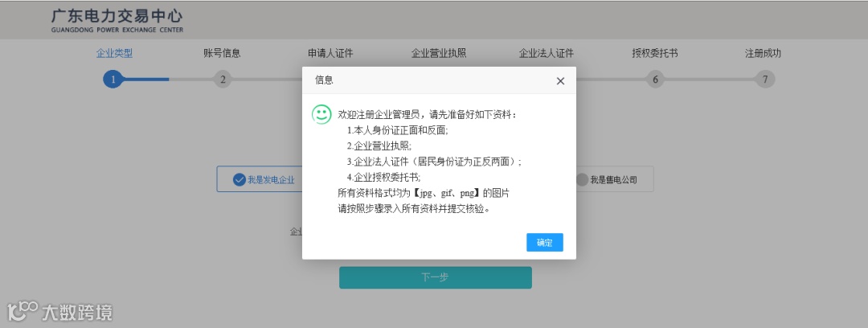868x328 pixels.
Task: Click the gray circle icon on 我是售电公司
Action: pyautogui.click(x=582, y=179)
